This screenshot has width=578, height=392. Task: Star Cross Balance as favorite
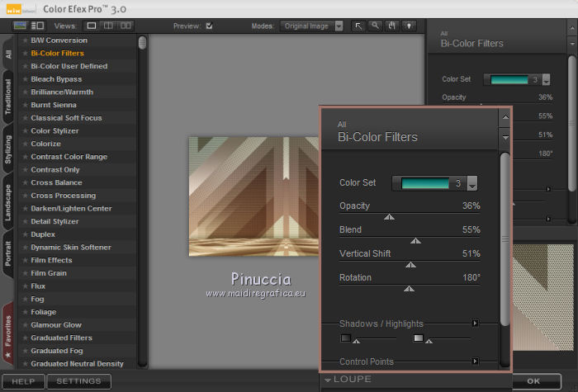tap(25, 182)
